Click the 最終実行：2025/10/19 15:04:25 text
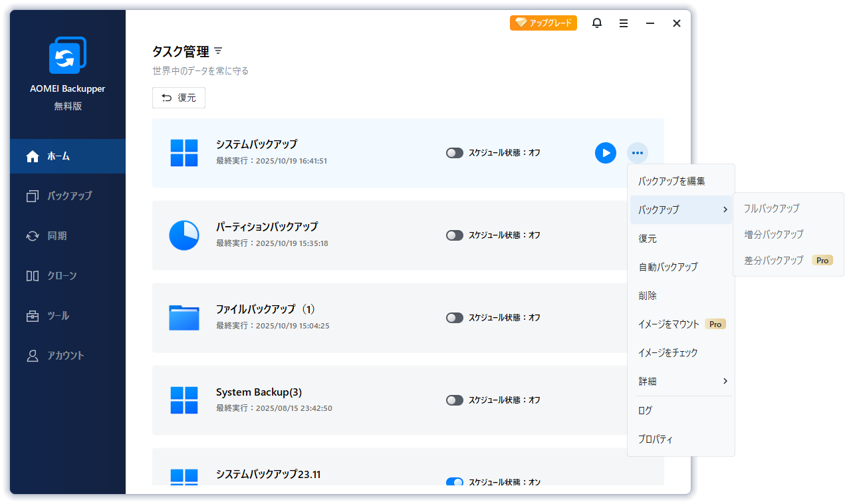Viewport: 849px width, 504px height. [x=273, y=326]
